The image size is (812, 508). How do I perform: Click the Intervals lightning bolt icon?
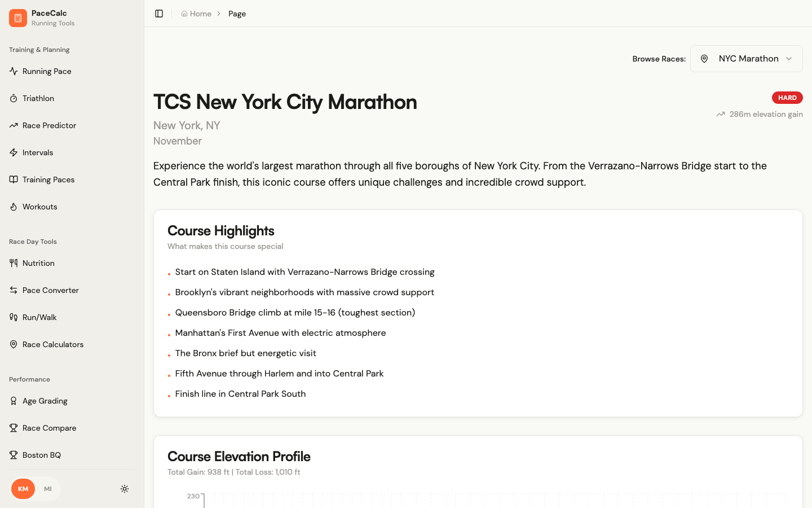pos(14,152)
